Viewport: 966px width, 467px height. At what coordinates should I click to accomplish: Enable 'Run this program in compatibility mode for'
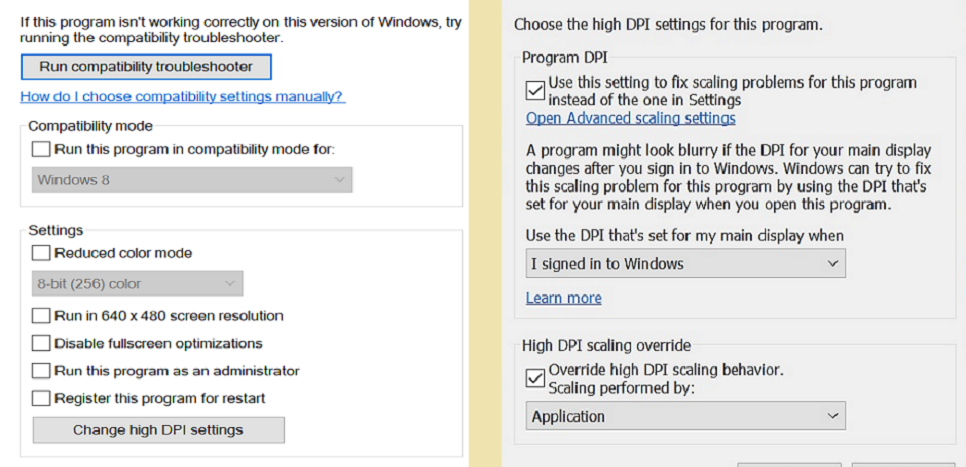41,149
